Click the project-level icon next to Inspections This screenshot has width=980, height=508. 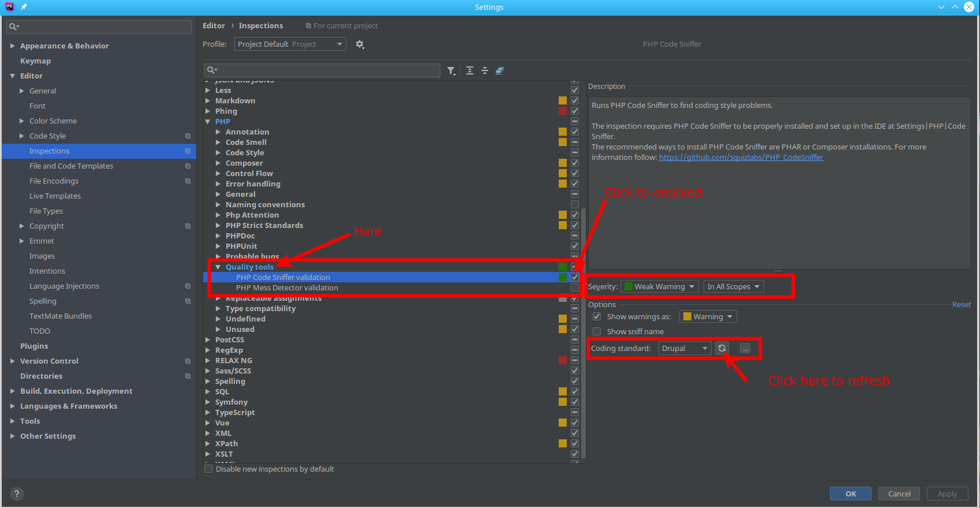pyautogui.click(x=188, y=151)
